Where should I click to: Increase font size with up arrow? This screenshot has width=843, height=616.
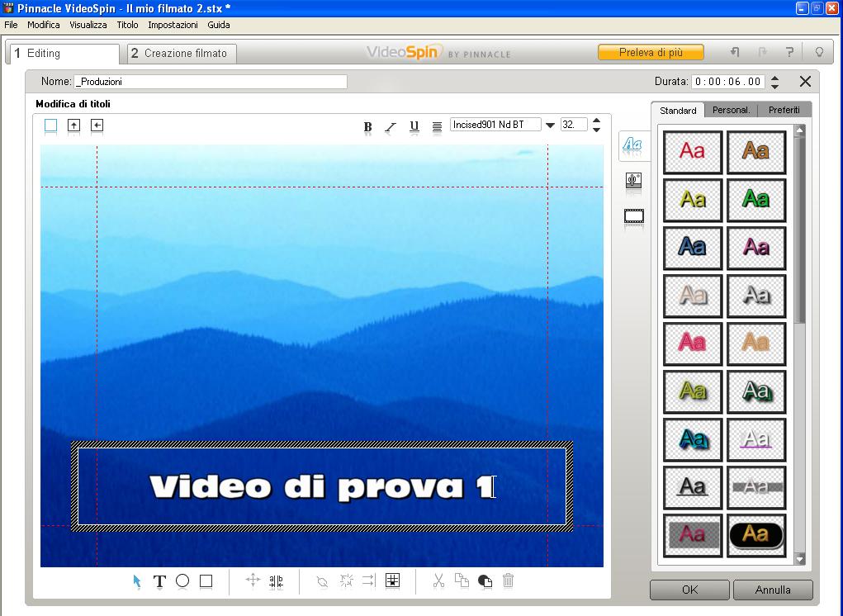[x=596, y=121]
